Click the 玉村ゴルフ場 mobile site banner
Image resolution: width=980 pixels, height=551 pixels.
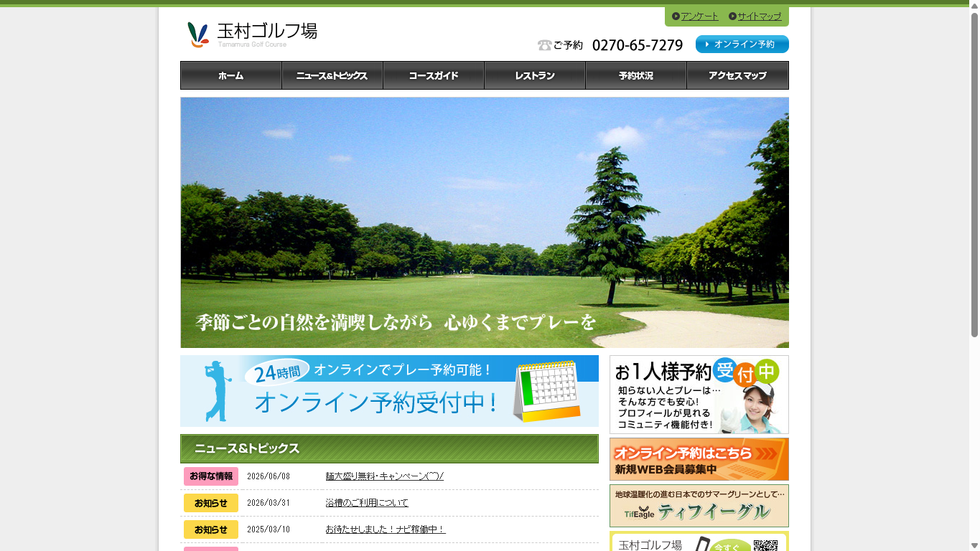tap(699, 542)
